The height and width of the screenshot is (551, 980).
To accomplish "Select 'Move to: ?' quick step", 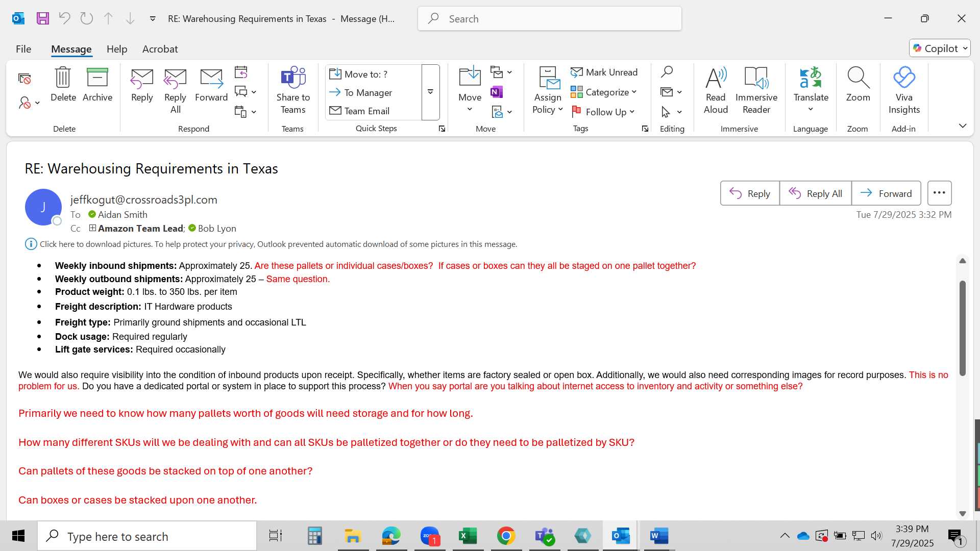I will tap(374, 74).
